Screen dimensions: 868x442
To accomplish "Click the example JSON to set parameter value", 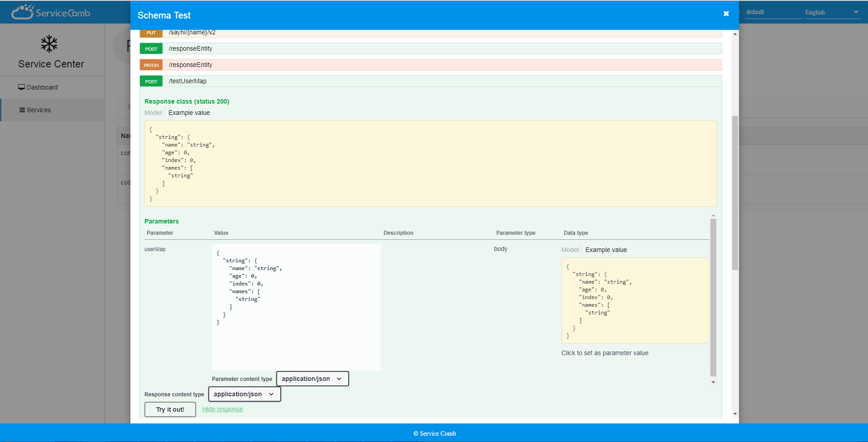I will point(635,301).
